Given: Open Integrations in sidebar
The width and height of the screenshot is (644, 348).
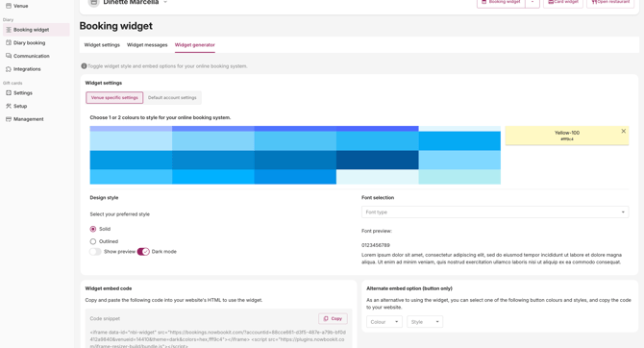Looking at the screenshot, I should pyautogui.click(x=37, y=69).
